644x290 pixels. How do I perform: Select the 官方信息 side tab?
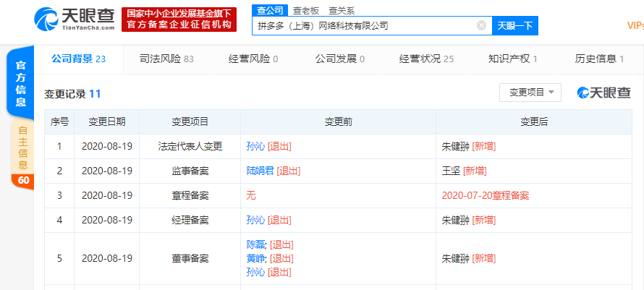click(22, 84)
